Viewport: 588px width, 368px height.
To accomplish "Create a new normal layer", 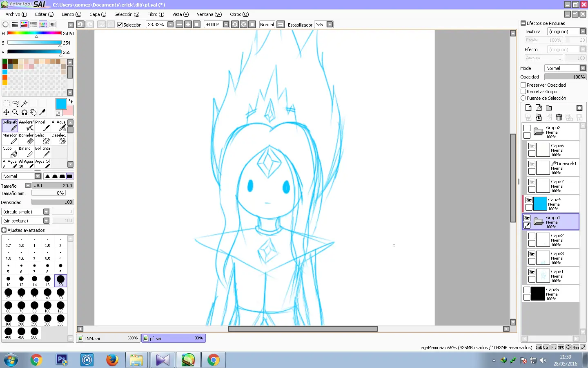I will click(528, 108).
